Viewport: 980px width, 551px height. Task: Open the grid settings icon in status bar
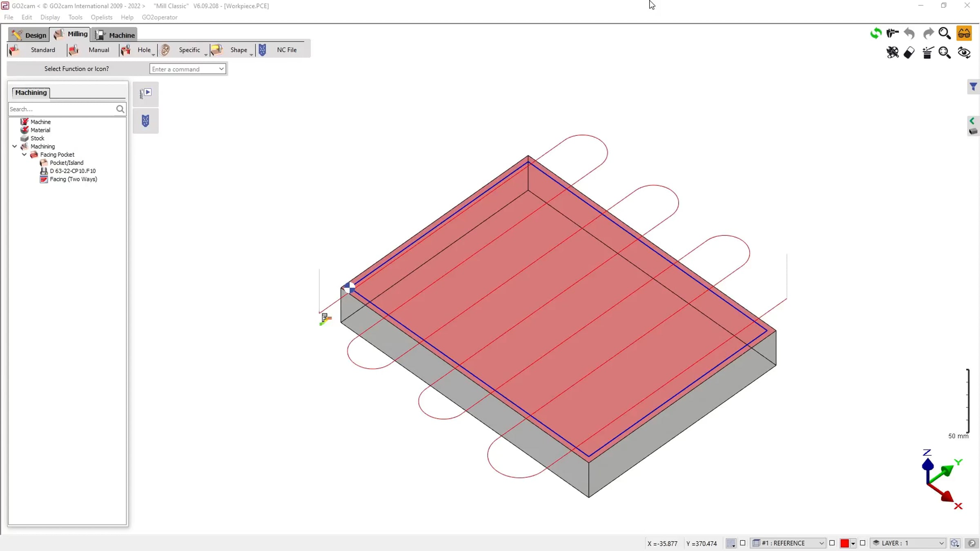point(731,543)
